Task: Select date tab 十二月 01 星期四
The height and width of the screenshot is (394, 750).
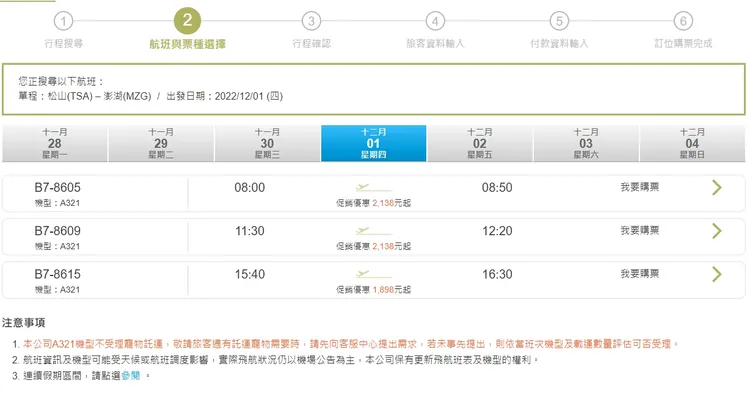Action: [373, 143]
